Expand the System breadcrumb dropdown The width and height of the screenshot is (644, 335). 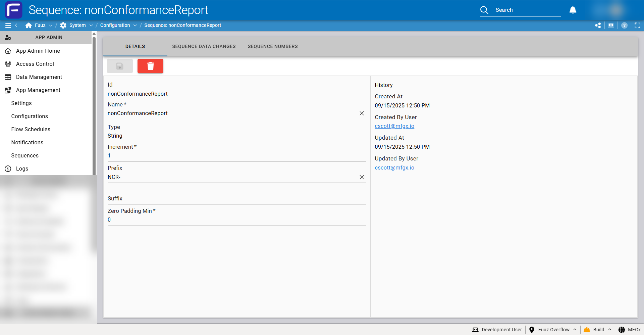[91, 25]
